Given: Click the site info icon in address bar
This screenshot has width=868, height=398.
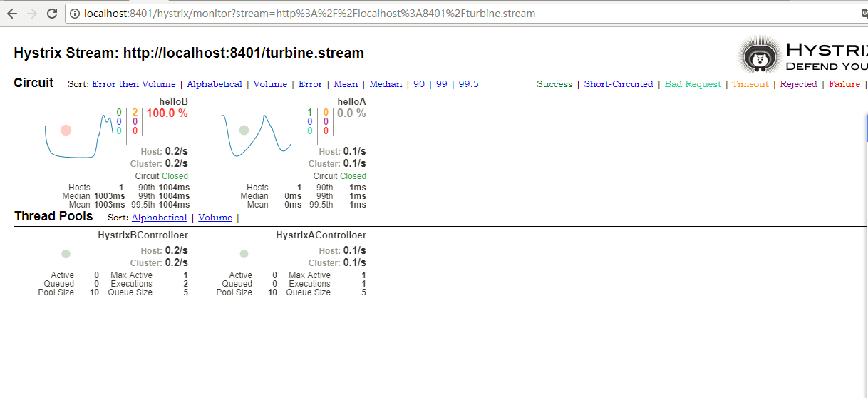Looking at the screenshot, I should click(x=75, y=14).
